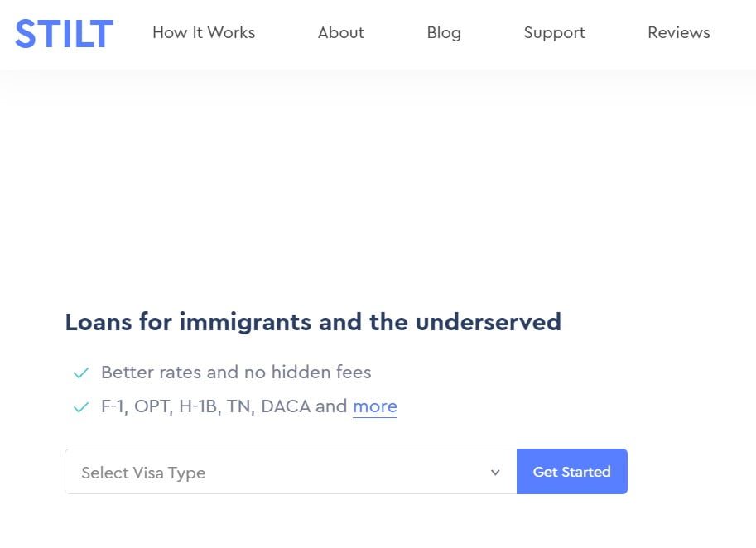756x548 pixels.
Task: View the Reviews page
Action: (678, 33)
